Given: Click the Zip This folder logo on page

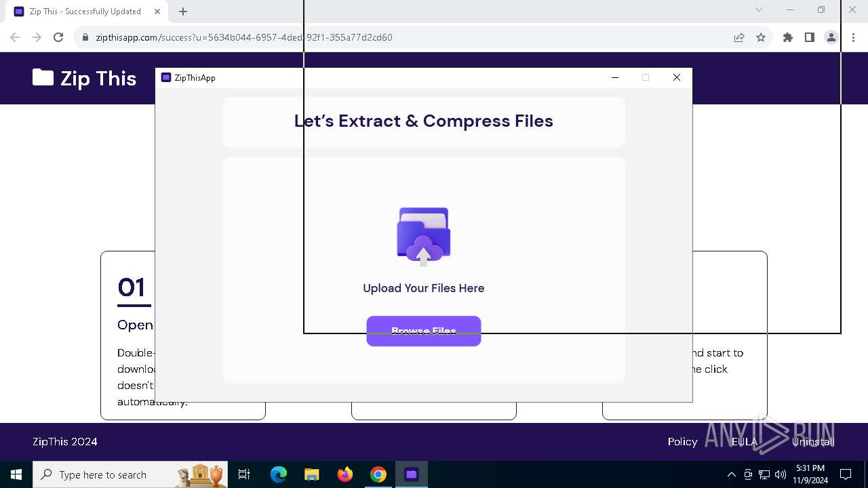Looking at the screenshot, I should tap(43, 77).
